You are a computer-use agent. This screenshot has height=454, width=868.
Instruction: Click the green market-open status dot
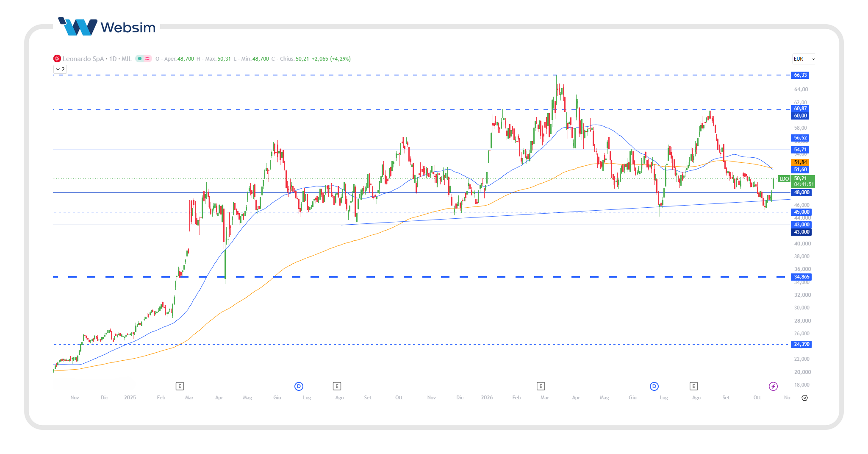click(x=140, y=58)
